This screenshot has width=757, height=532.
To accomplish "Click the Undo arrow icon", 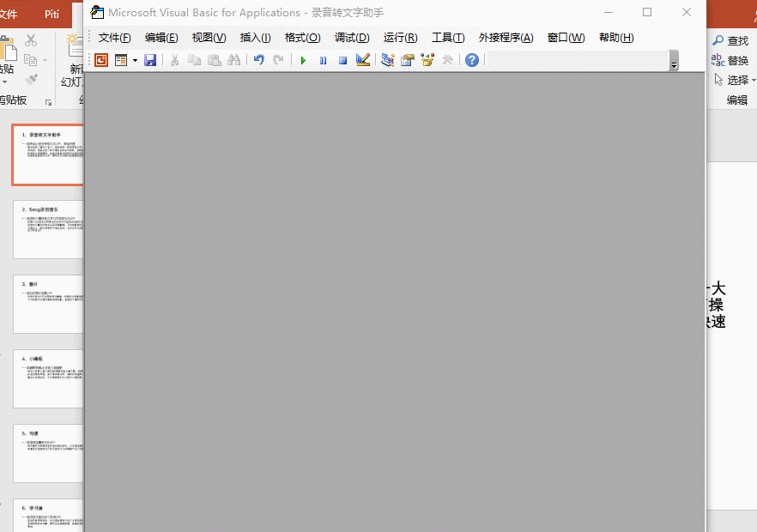I will tap(259, 60).
